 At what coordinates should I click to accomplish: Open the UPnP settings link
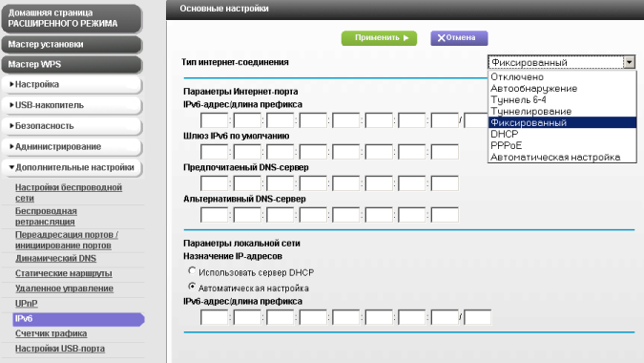coord(27,304)
